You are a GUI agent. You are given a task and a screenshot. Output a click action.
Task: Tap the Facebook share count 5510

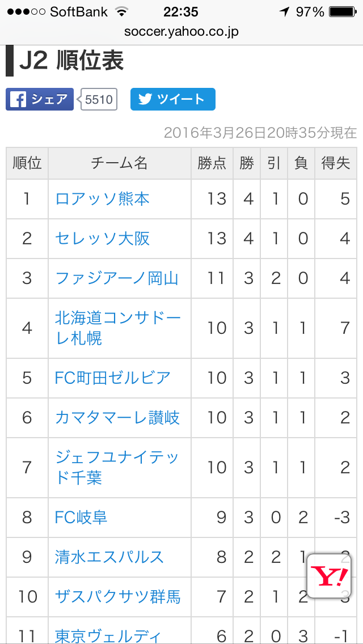[x=99, y=99]
